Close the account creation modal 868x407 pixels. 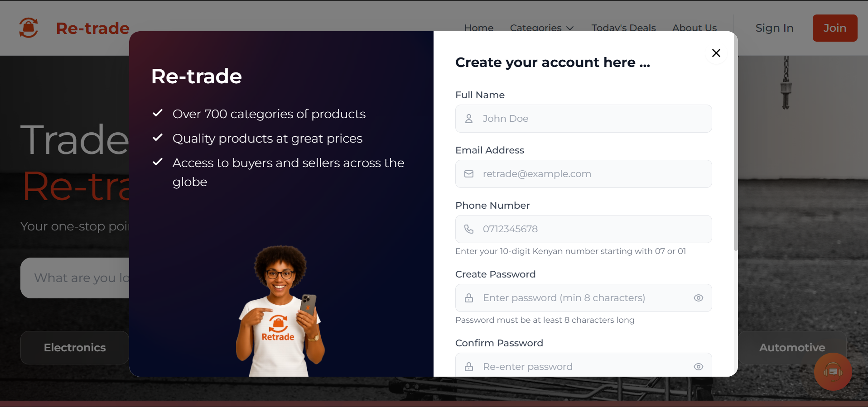pyautogui.click(x=716, y=53)
